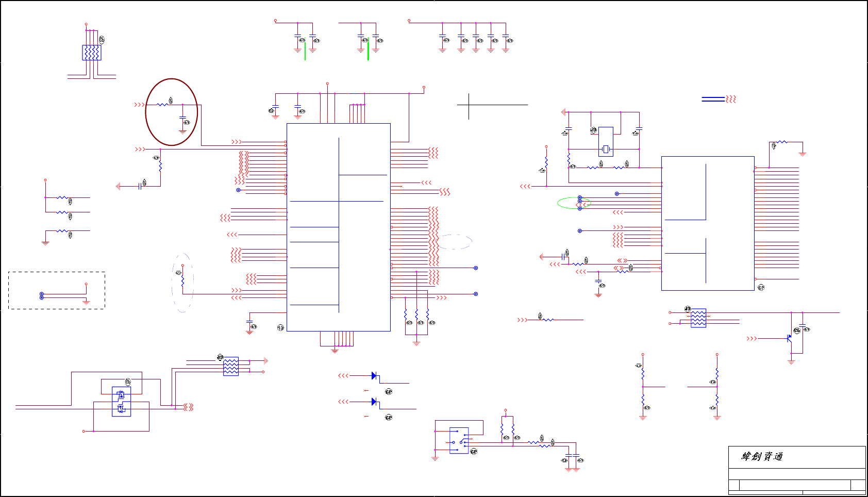Click the black crosshair marker
868x497 pixels.
point(469,105)
